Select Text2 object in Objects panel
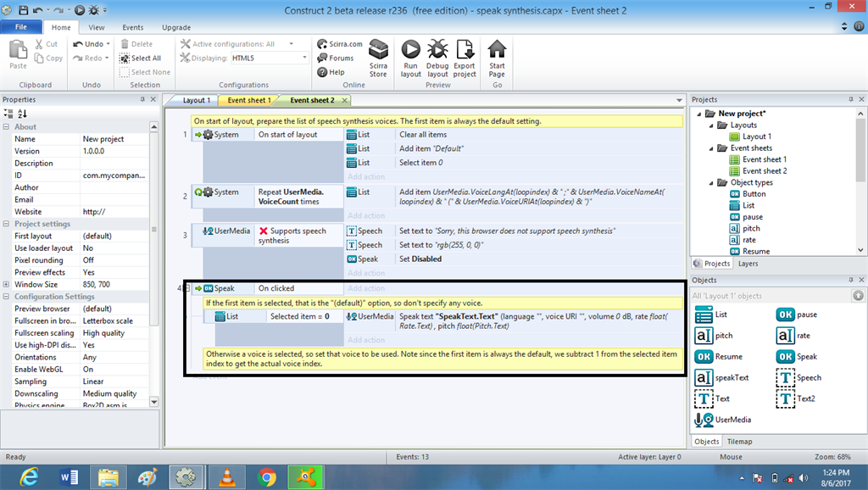Screen dimensions: 868x490 point(795,398)
